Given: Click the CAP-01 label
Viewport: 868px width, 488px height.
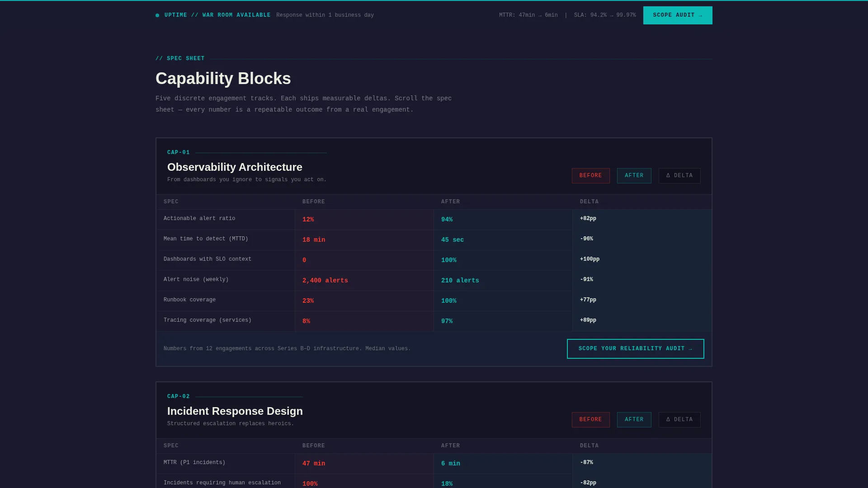Looking at the screenshot, I should [179, 153].
